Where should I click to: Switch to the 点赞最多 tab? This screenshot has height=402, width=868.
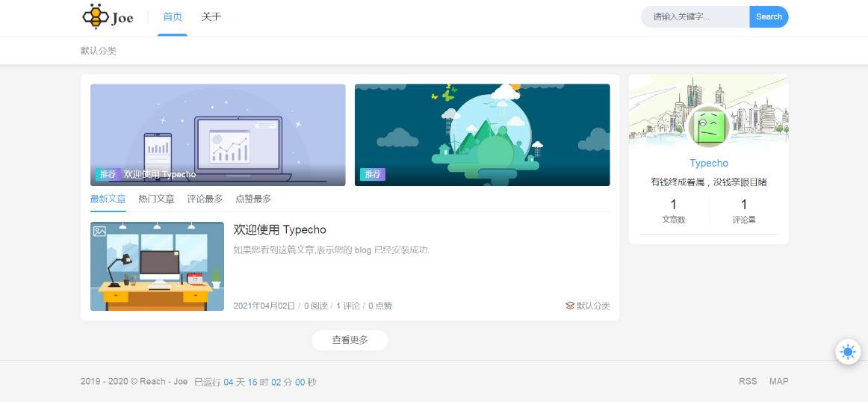coord(253,200)
